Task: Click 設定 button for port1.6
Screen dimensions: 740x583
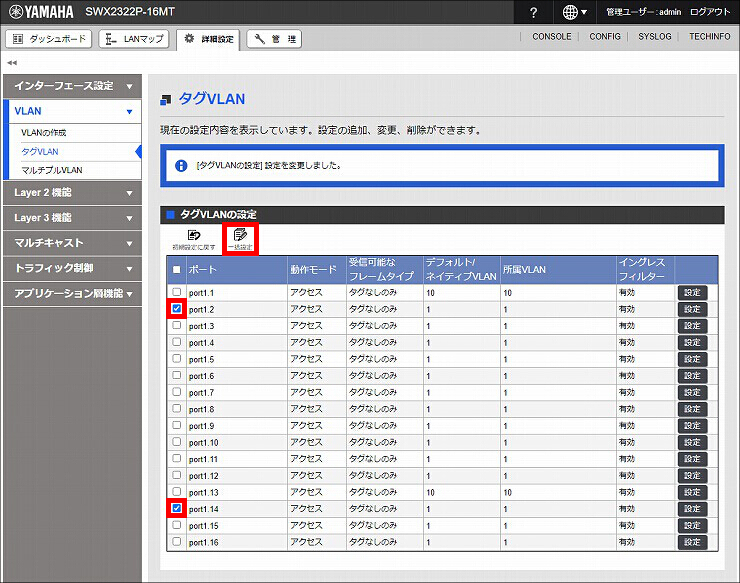Action: tap(692, 376)
